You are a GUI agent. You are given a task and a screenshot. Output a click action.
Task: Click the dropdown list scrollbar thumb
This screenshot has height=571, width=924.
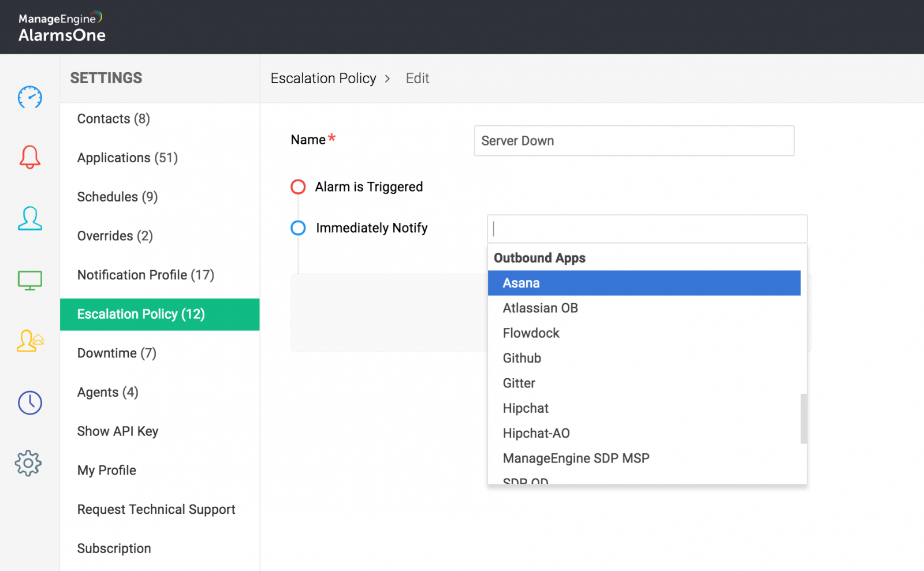click(x=803, y=419)
